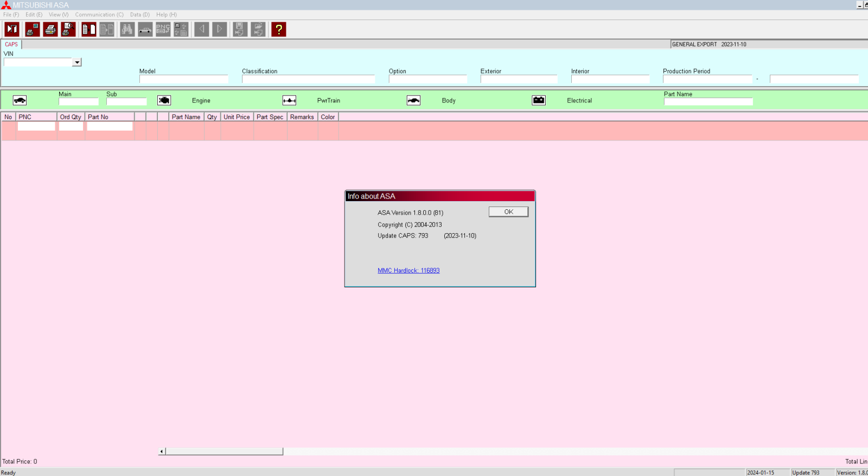Click the Ord Qty cell input
This screenshot has width=868, height=476.
click(71, 126)
